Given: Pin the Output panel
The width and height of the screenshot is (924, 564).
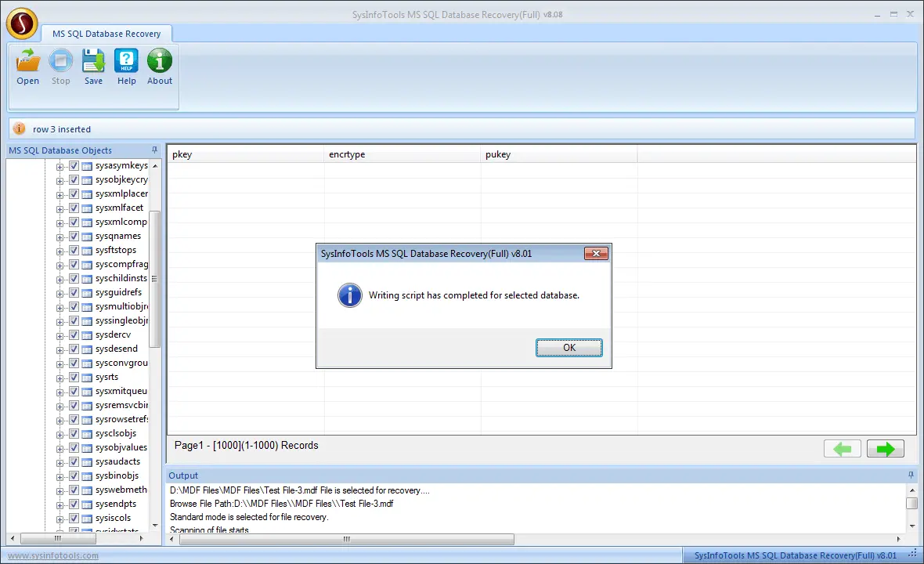Looking at the screenshot, I should point(911,475).
